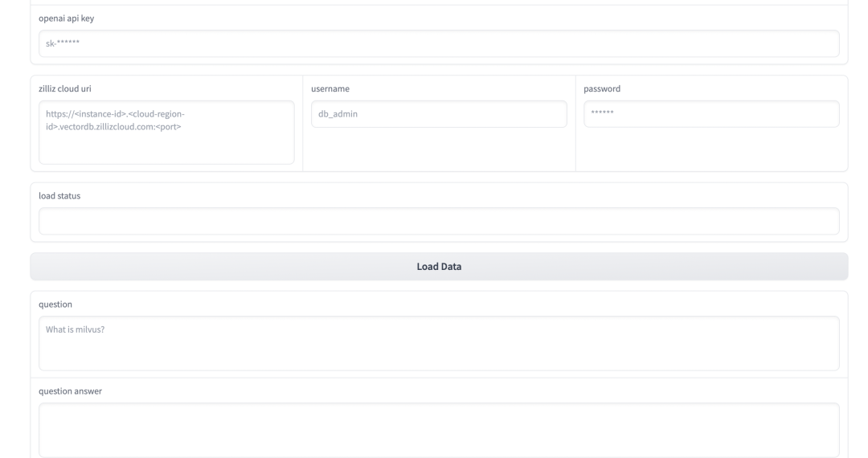Screen dimensions: 868x458
Task: Focus the zilliz cloud uri text box
Action: (166, 133)
